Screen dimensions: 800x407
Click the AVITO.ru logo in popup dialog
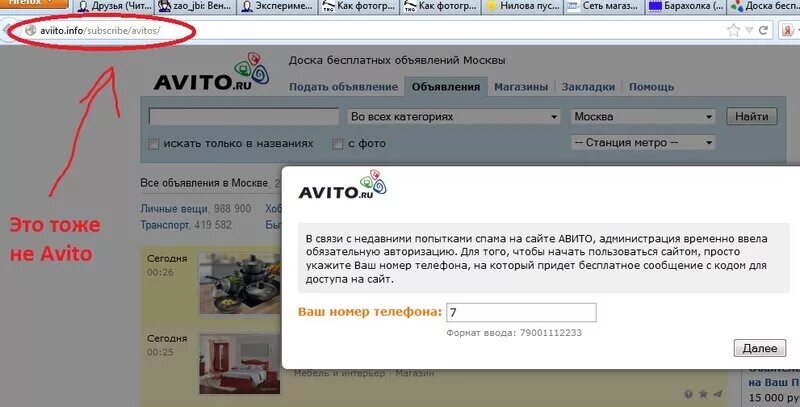point(343,185)
